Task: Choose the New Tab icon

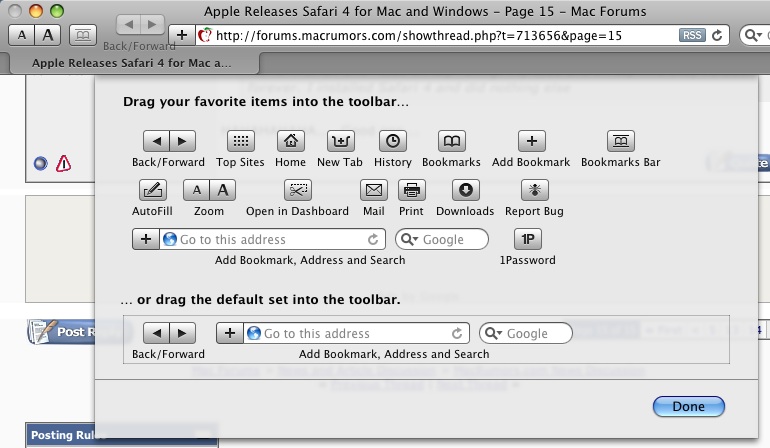Action: point(340,141)
